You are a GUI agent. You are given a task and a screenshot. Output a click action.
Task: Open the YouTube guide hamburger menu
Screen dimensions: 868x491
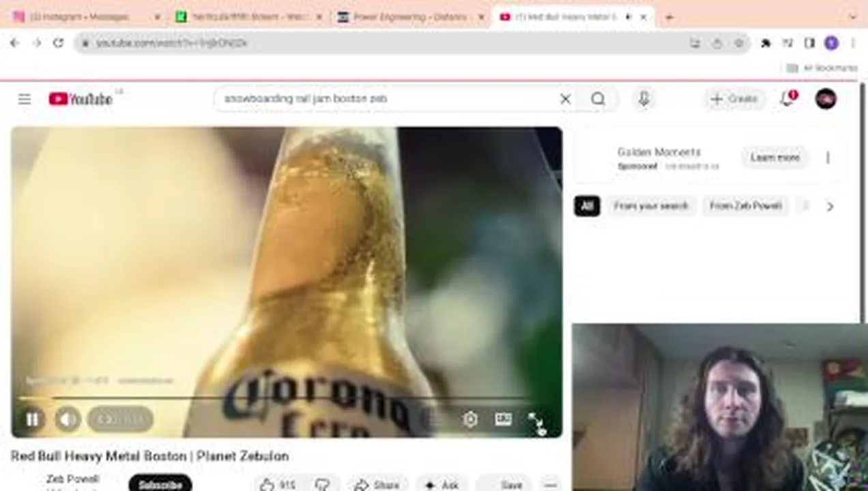25,99
